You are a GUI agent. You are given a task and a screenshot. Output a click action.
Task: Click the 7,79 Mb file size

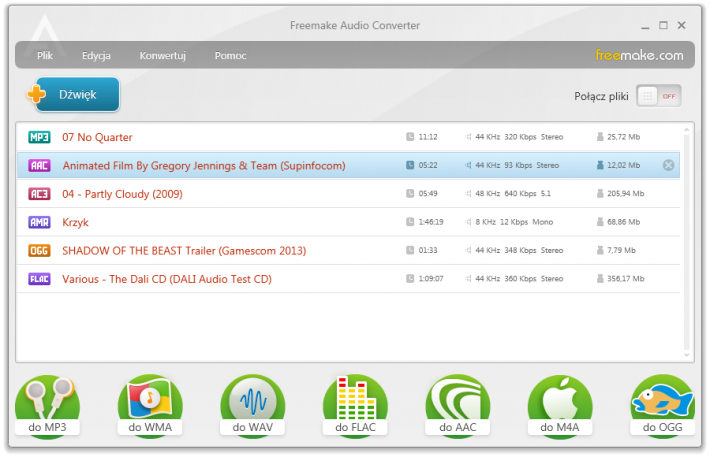(621, 250)
